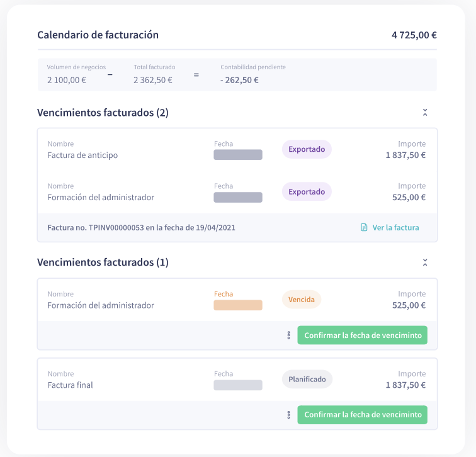Click Exportado badge on Factura de anticipo

pyautogui.click(x=307, y=149)
